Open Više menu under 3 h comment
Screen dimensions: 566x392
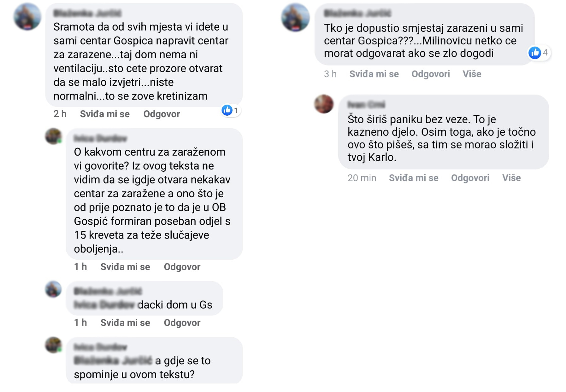coord(472,74)
